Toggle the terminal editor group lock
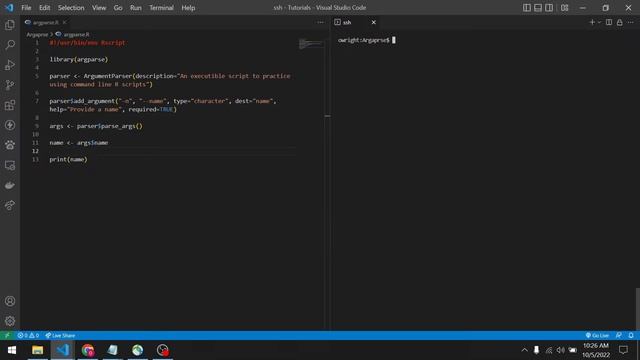 point(620,22)
